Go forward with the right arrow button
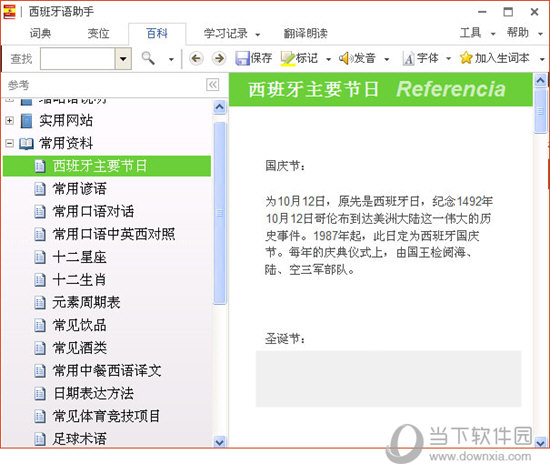 pyautogui.click(x=219, y=58)
